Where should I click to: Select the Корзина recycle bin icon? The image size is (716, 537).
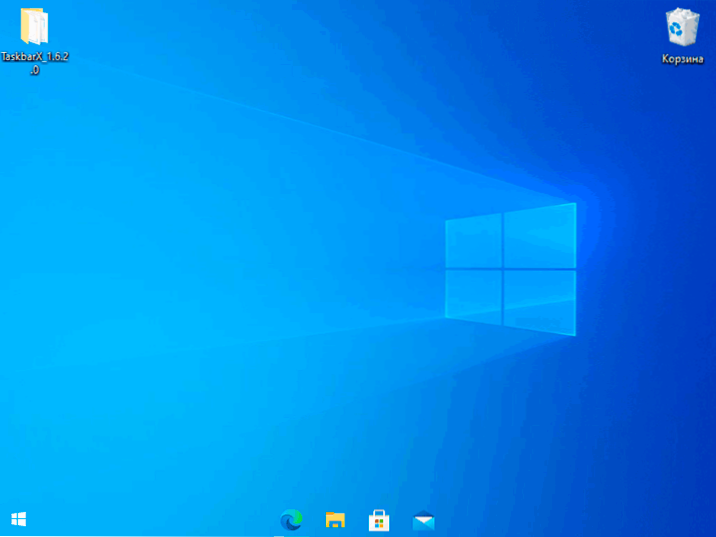[x=682, y=27]
